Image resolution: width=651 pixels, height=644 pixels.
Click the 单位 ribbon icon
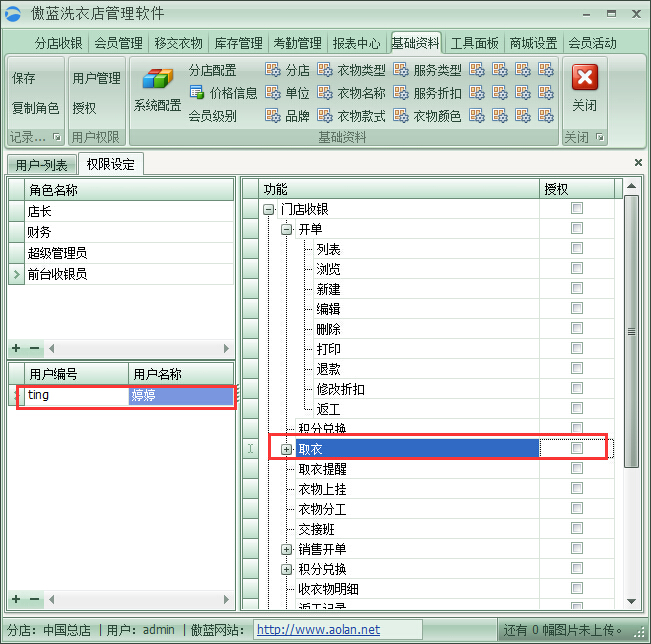click(273, 93)
